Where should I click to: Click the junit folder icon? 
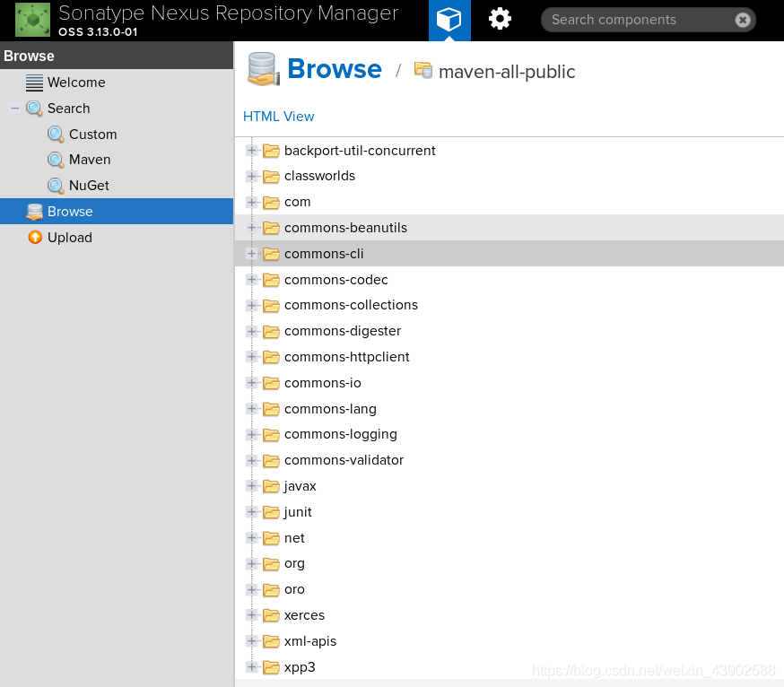[271, 512]
